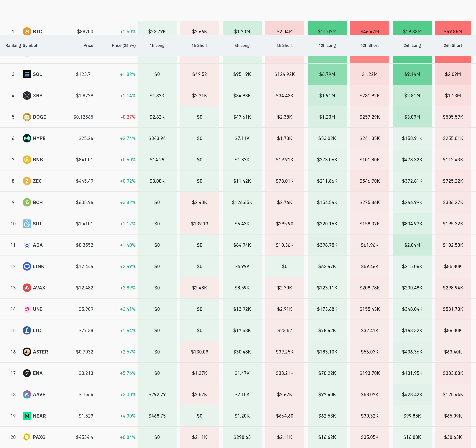Click the HYPE coin icon
476x448 pixels.
point(27,138)
